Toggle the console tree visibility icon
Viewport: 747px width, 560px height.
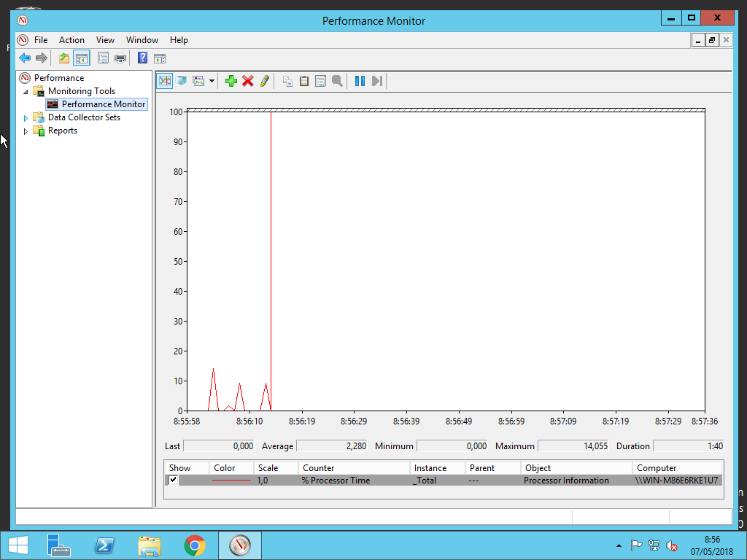[x=82, y=58]
